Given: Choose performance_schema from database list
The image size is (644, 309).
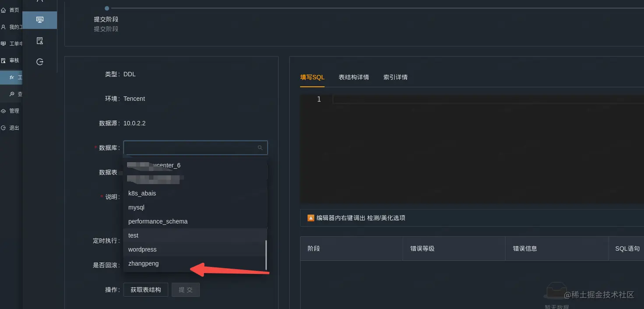Looking at the screenshot, I should [x=195, y=221].
